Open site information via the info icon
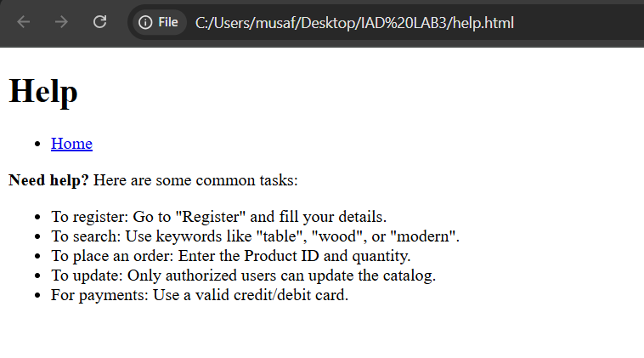Viewport: 644px width, 358px height. pyautogui.click(x=145, y=22)
